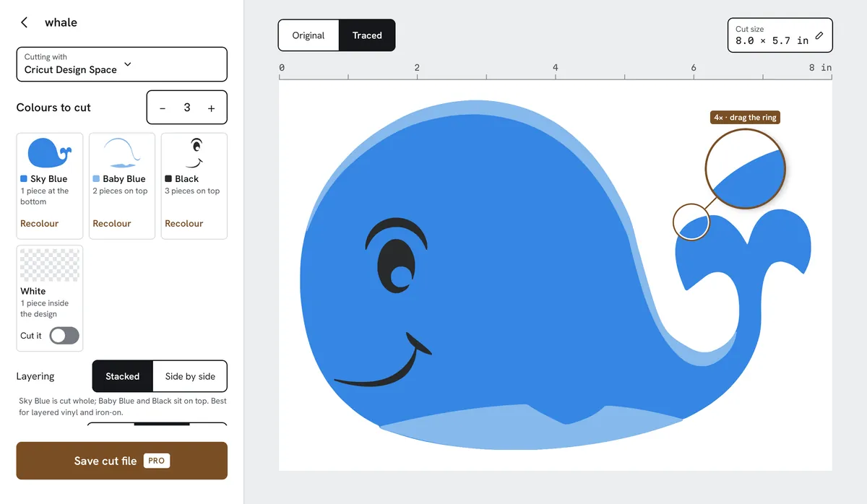Select the Baby Blue layer thumbnail

pyautogui.click(x=121, y=152)
